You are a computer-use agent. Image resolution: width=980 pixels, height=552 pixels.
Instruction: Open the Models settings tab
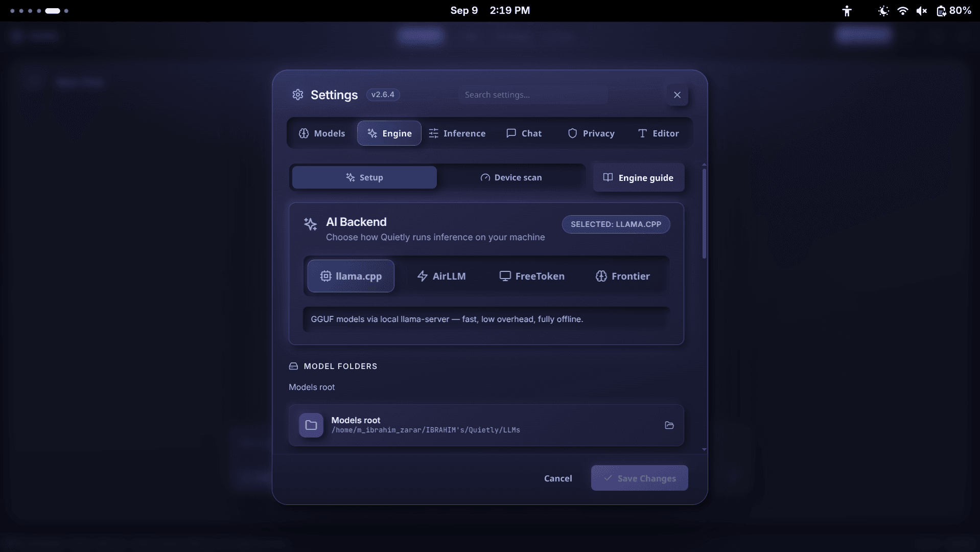[322, 133]
